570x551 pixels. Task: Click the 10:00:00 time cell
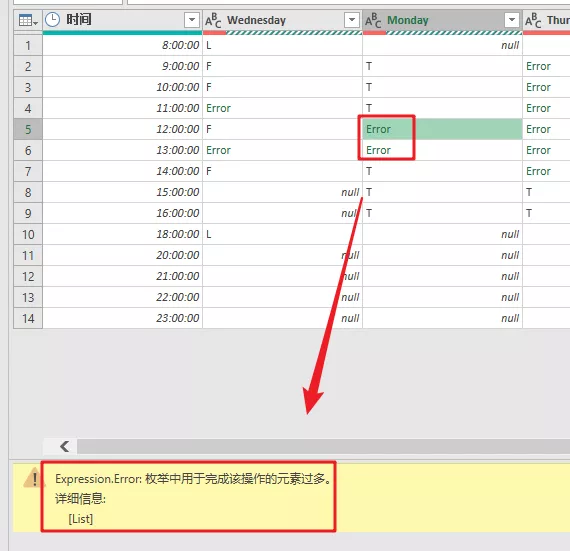[123, 87]
